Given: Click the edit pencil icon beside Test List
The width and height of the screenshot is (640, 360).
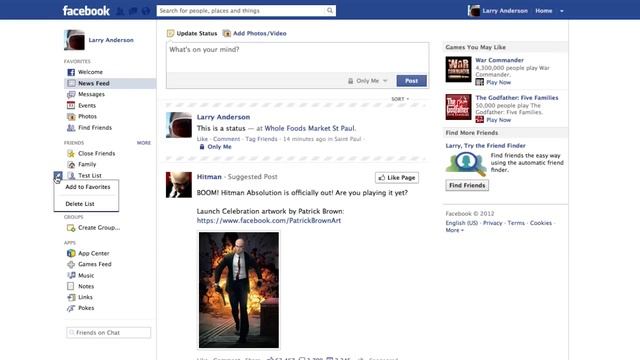Looking at the screenshot, I should click(x=58, y=176).
